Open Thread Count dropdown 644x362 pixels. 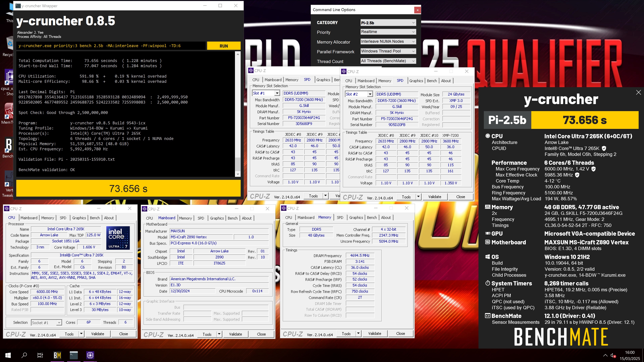coord(388,61)
